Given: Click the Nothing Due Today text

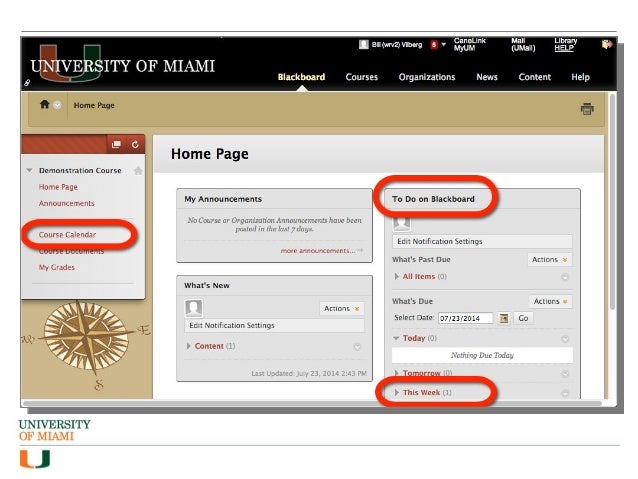Looking at the screenshot, I should click(482, 355).
